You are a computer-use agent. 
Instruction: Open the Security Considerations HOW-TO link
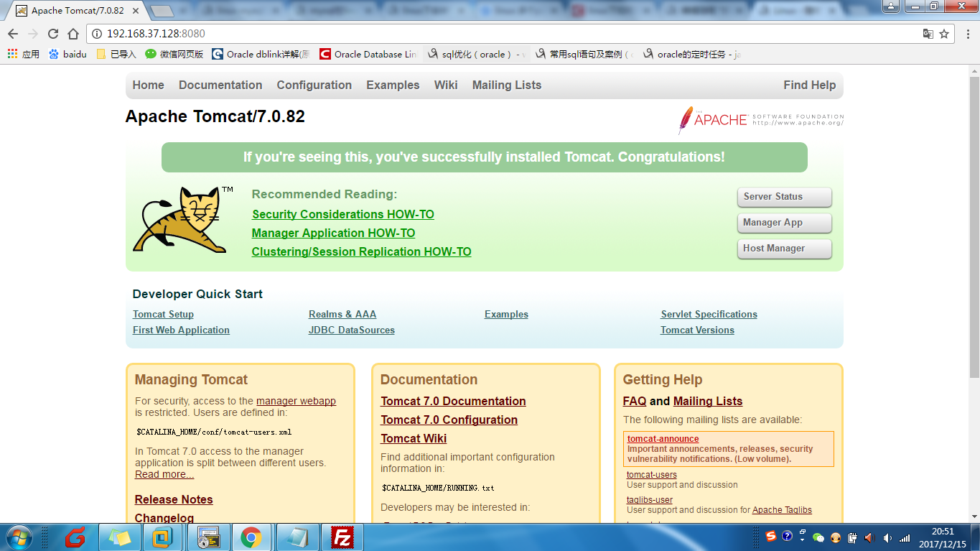pyautogui.click(x=343, y=214)
